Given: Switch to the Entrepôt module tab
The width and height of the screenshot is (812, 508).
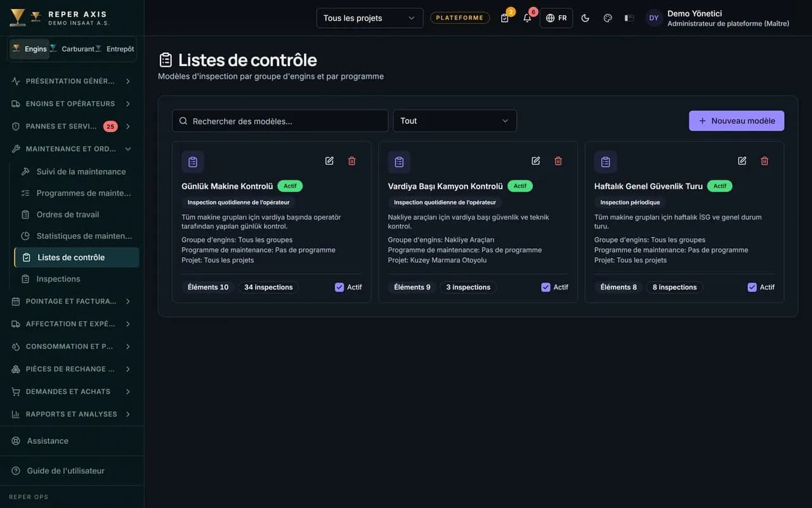Looking at the screenshot, I should (x=115, y=49).
